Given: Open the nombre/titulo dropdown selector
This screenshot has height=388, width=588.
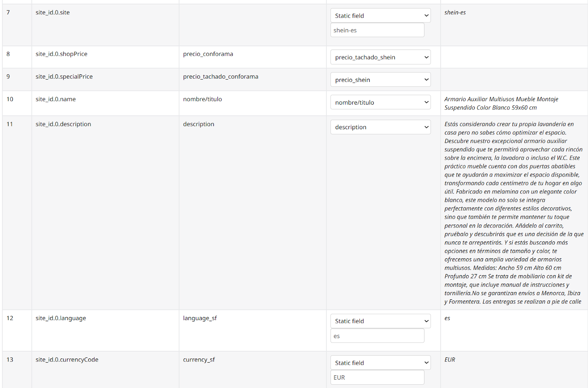Looking at the screenshot, I should [380, 102].
